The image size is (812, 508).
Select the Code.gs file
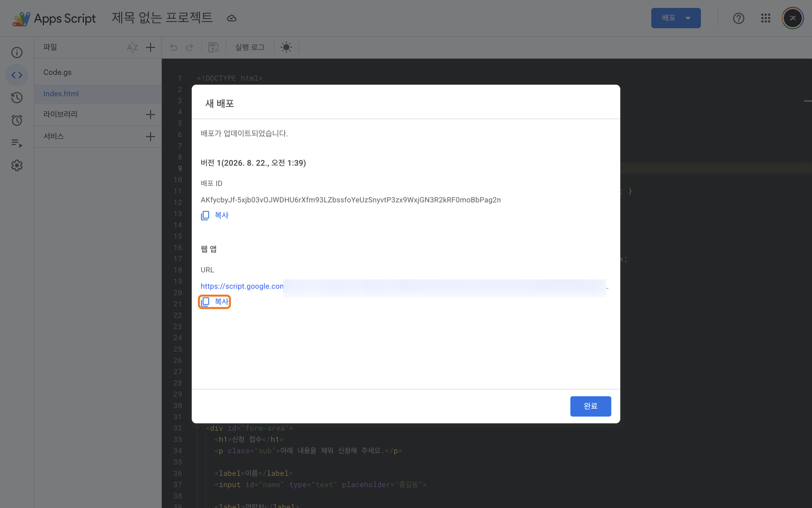click(97, 72)
